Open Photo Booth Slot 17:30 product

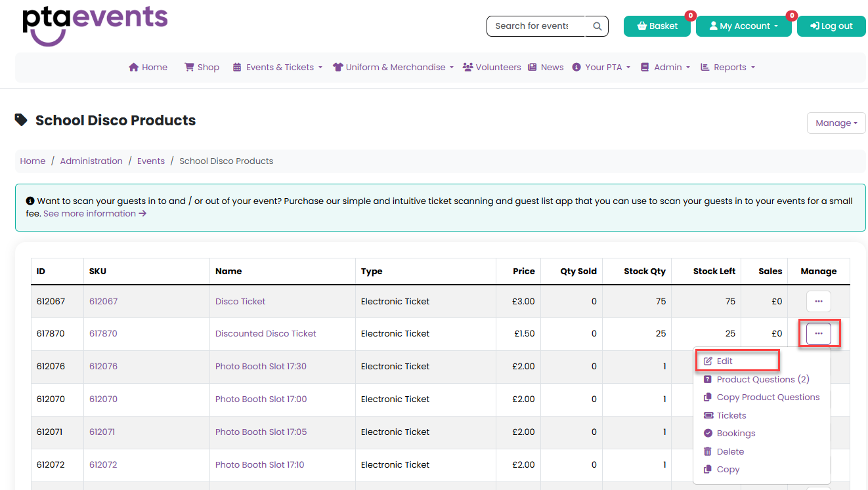261,366
